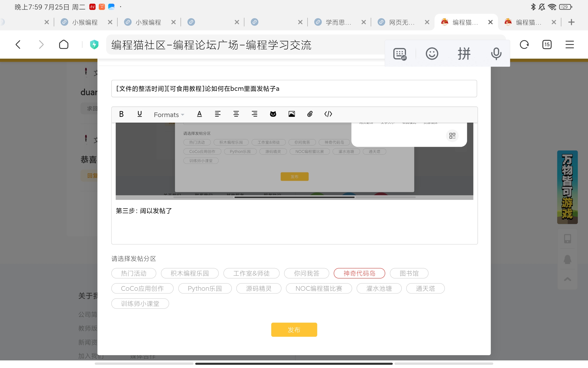Open the browser home page
The width and height of the screenshot is (588, 368).
[64, 45]
